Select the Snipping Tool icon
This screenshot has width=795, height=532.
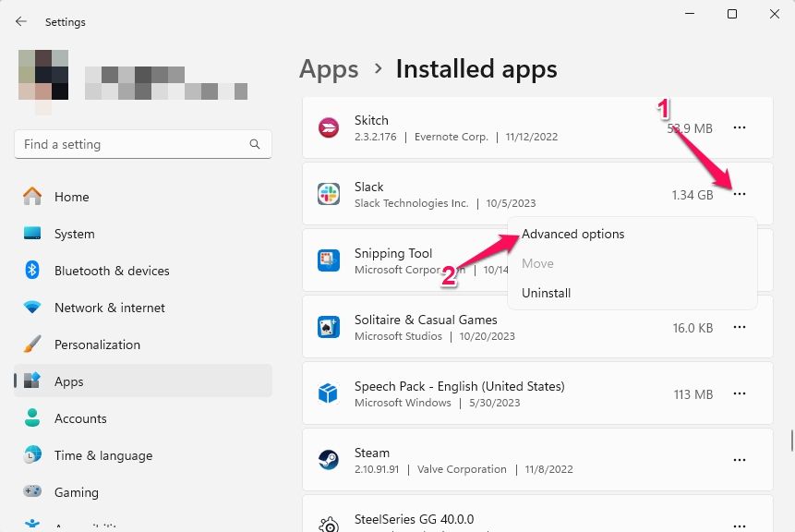330,260
